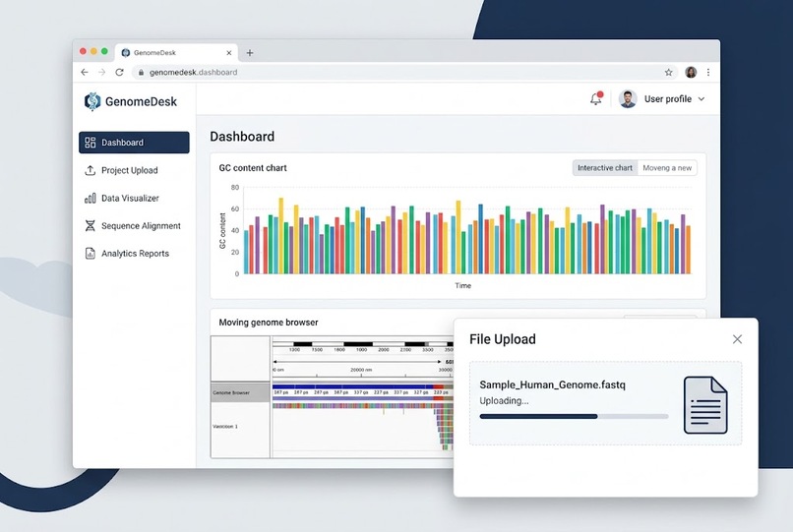Screen dimensions: 793x532
Task: Open notifications via the bell icon
Action: point(596,98)
